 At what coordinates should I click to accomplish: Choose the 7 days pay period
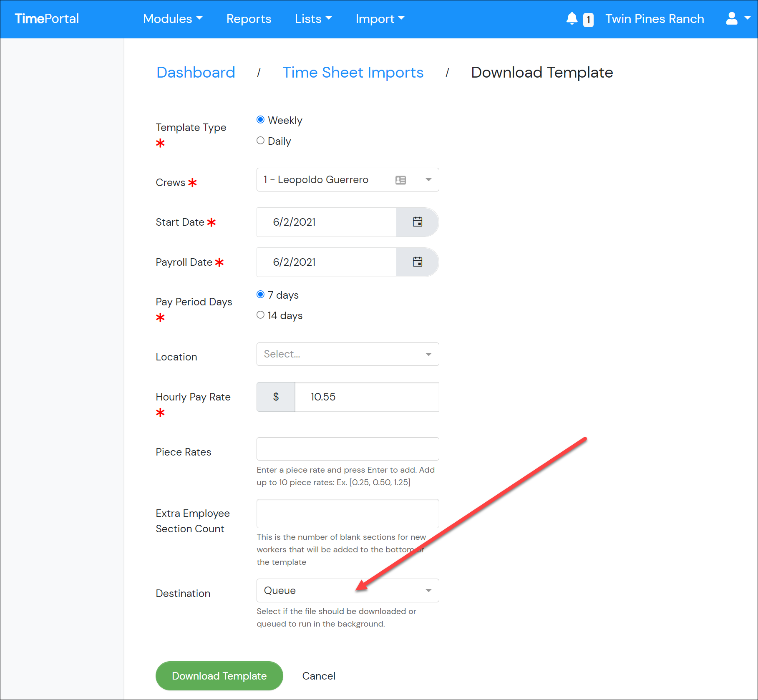click(x=260, y=295)
